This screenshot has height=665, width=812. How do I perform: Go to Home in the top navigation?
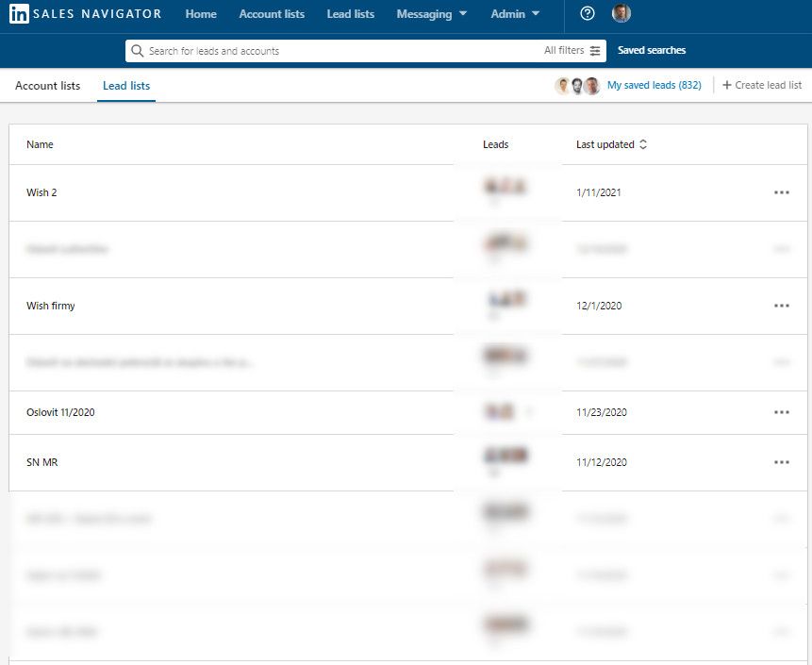(201, 14)
